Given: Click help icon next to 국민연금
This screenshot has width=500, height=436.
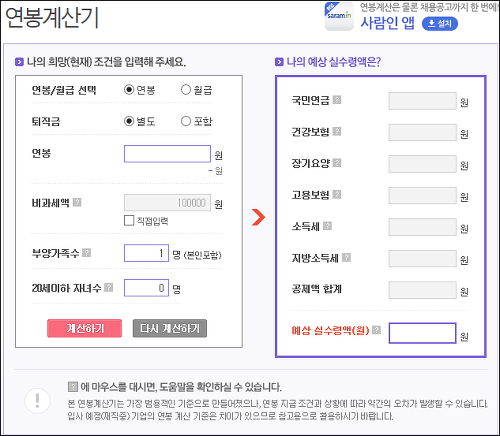Looking at the screenshot, I should 337,100.
